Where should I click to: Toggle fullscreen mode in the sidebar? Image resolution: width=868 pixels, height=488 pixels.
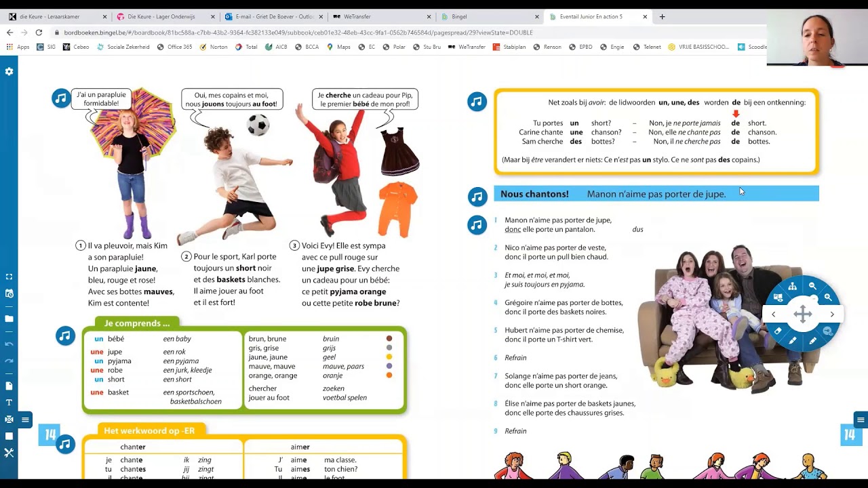pos(9,277)
